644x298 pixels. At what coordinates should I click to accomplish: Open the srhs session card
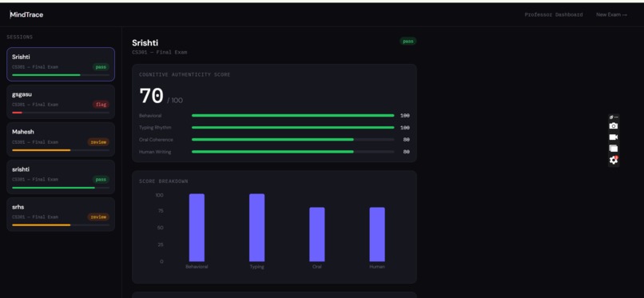(61, 215)
